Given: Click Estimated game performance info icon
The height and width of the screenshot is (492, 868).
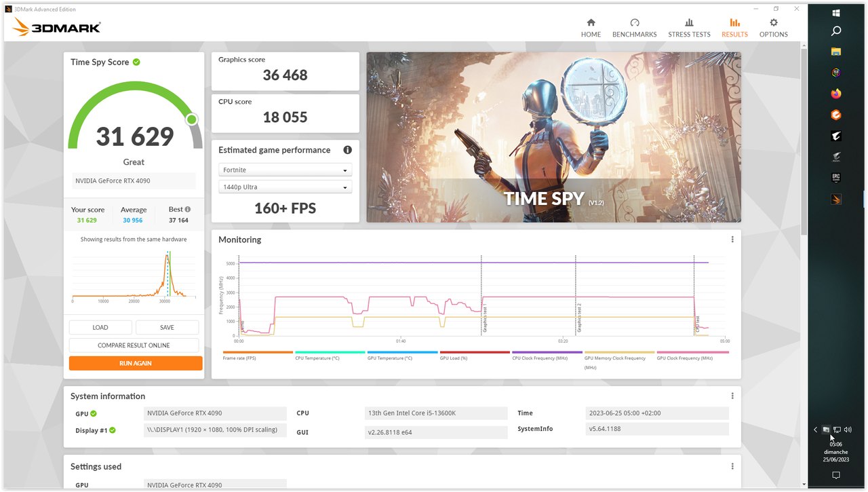Looking at the screenshot, I should tap(347, 150).
